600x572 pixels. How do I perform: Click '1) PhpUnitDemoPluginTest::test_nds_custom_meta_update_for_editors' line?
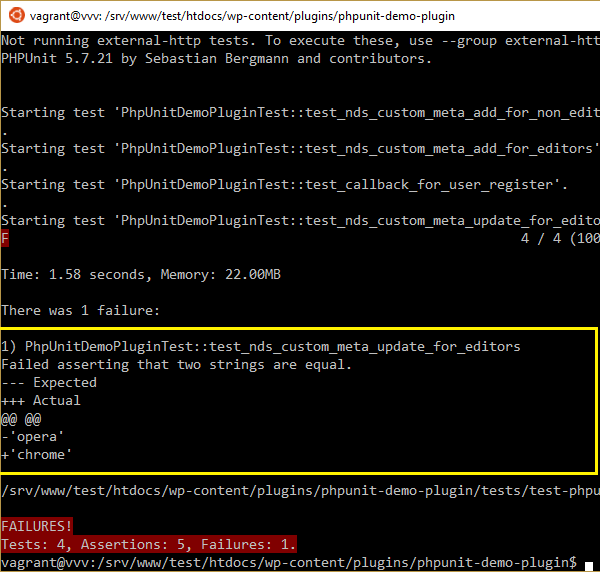261,347
